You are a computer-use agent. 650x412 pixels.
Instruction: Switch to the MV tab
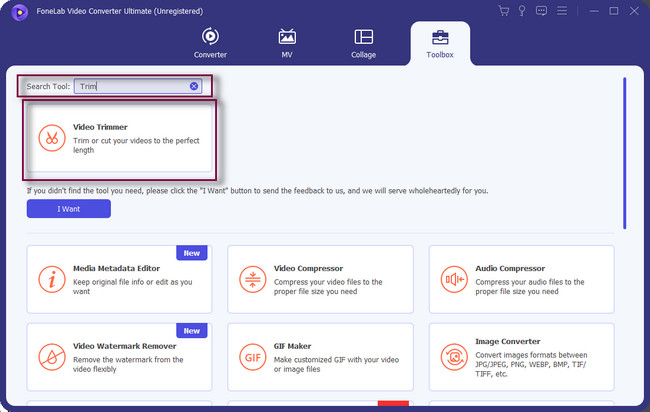287,43
